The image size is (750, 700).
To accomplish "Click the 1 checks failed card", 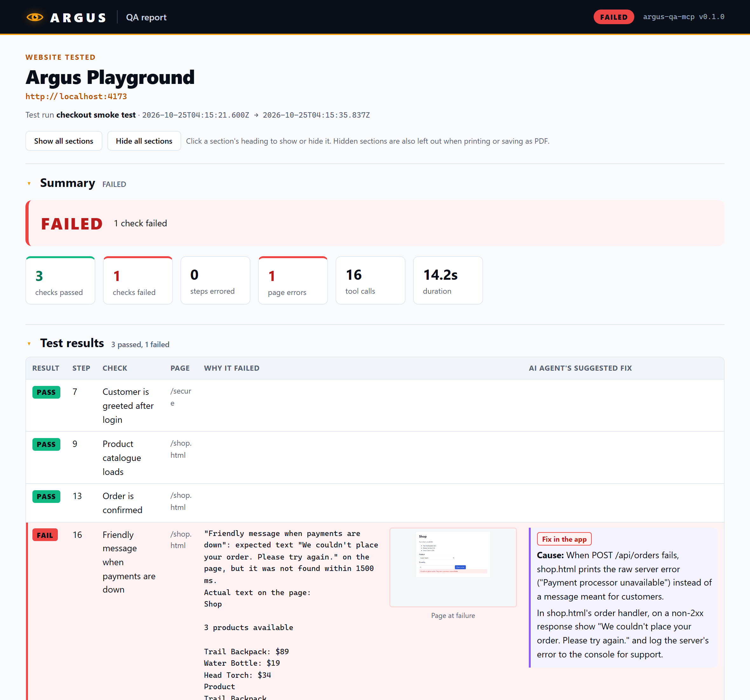I will (138, 280).
